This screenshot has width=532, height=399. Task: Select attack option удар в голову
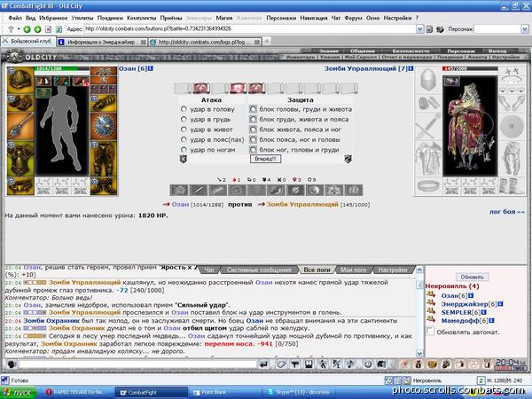pyautogui.click(x=184, y=109)
